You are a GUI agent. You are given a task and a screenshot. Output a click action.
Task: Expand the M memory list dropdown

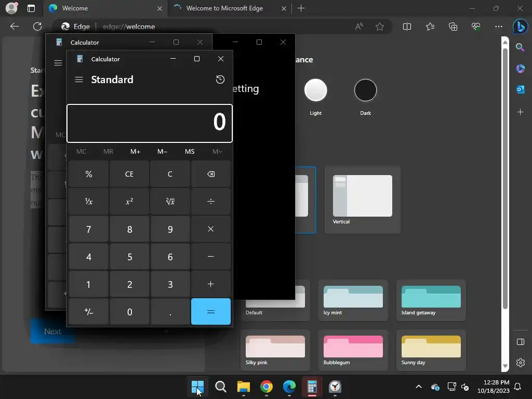(217, 152)
